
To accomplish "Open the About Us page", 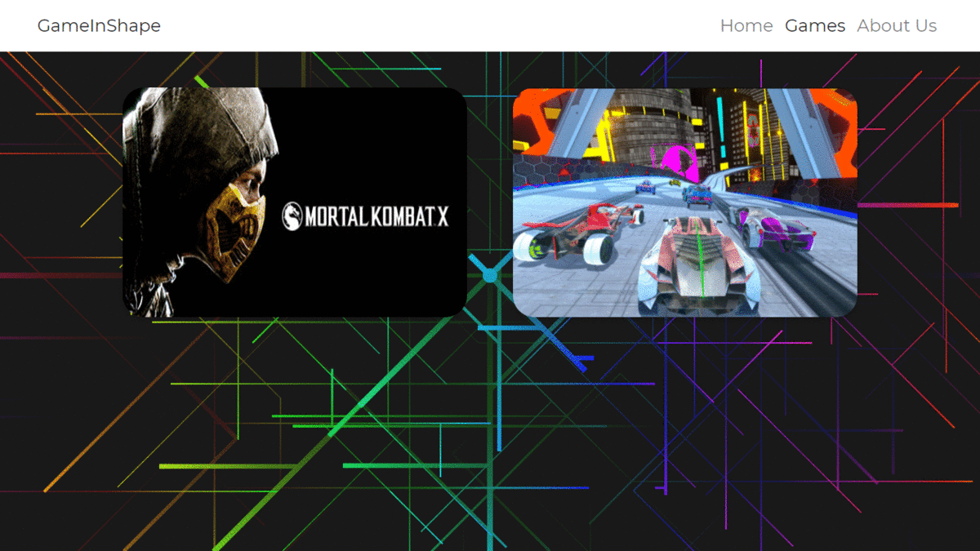I will tap(897, 25).
